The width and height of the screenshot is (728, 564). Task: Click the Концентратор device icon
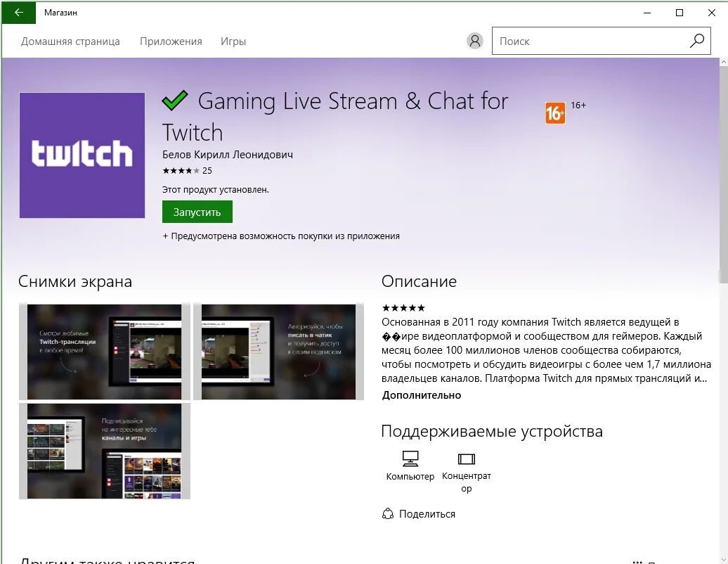(466, 459)
